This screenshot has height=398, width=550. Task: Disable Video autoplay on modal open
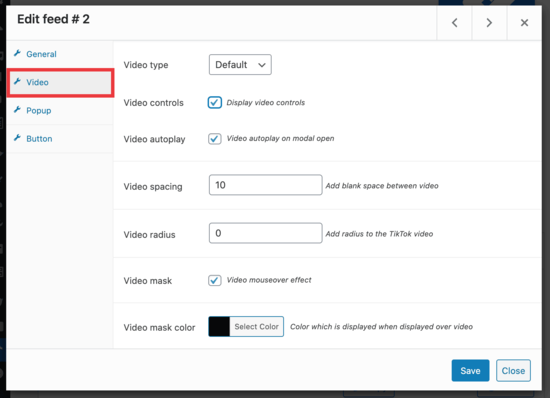tap(215, 139)
